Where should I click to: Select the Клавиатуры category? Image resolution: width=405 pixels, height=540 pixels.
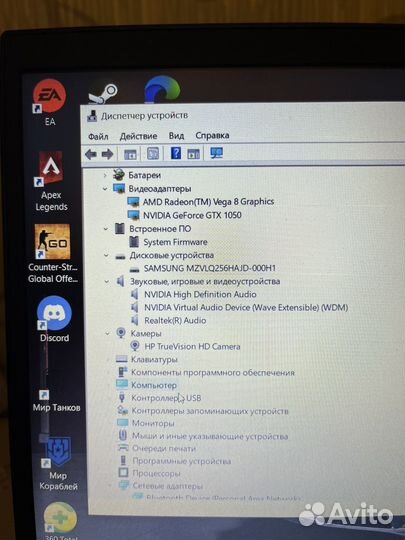[154, 360]
